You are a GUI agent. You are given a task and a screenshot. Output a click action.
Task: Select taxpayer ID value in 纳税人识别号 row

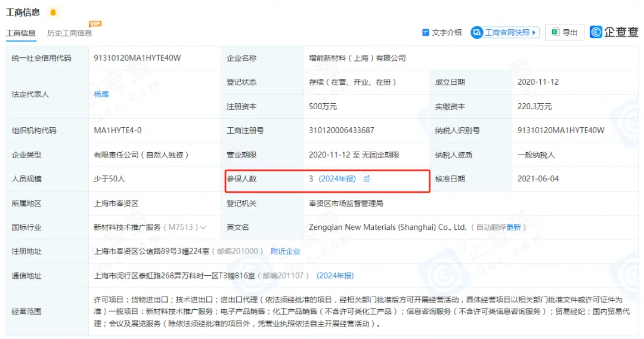point(561,130)
